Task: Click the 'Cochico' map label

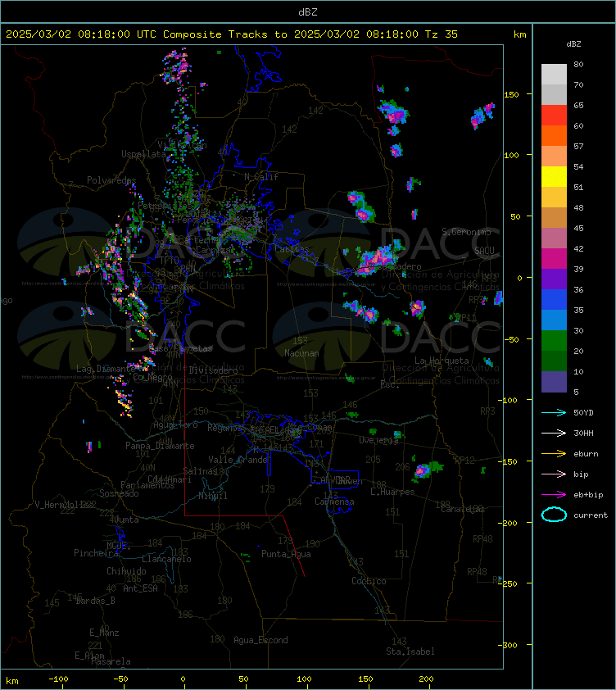Action: click(x=369, y=581)
